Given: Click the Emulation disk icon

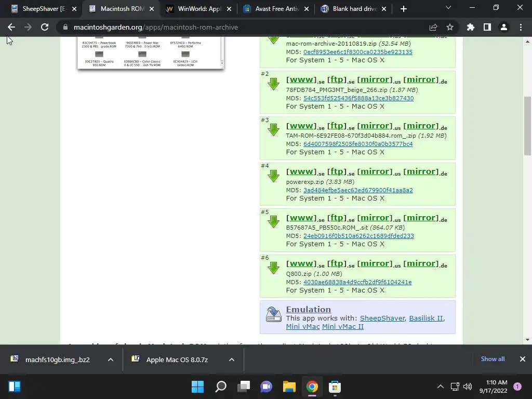Looking at the screenshot, I should click(273, 314).
